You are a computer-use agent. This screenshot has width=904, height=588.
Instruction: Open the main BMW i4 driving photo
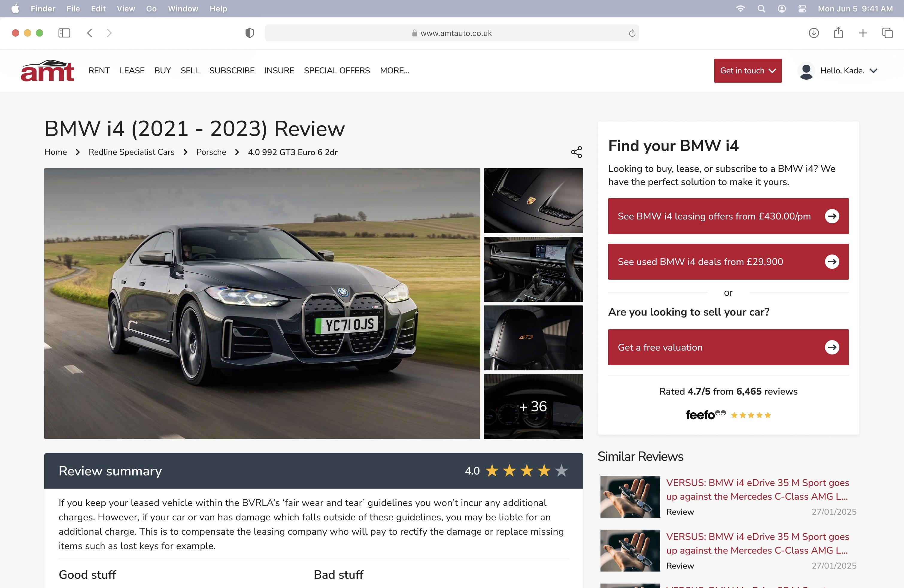(x=262, y=304)
